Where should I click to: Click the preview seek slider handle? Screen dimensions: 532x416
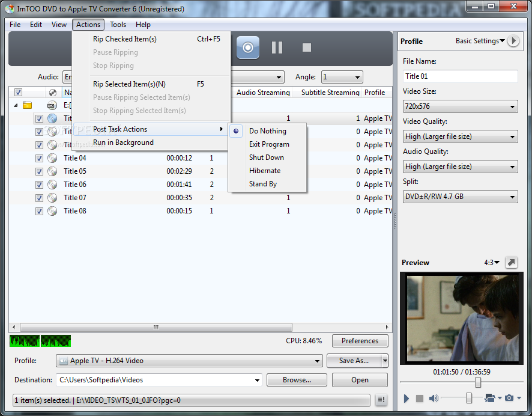tap(478, 382)
